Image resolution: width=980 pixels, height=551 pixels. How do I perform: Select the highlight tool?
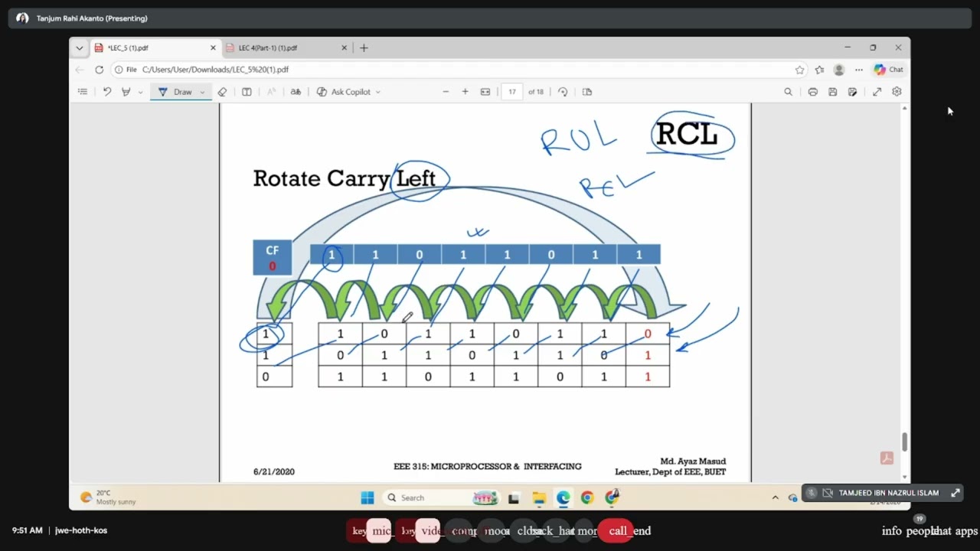[126, 92]
